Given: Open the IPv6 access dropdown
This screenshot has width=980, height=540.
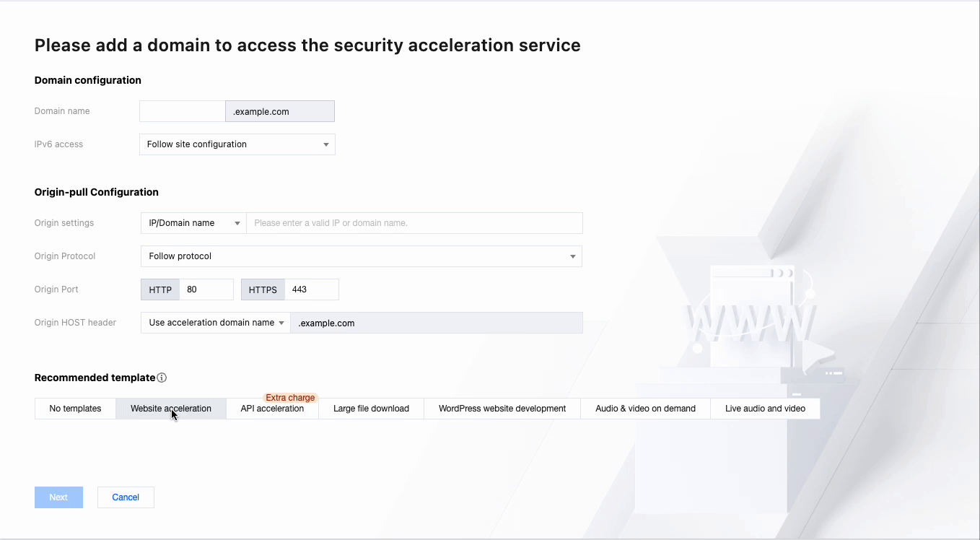Looking at the screenshot, I should pyautogui.click(x=237, y=144).
